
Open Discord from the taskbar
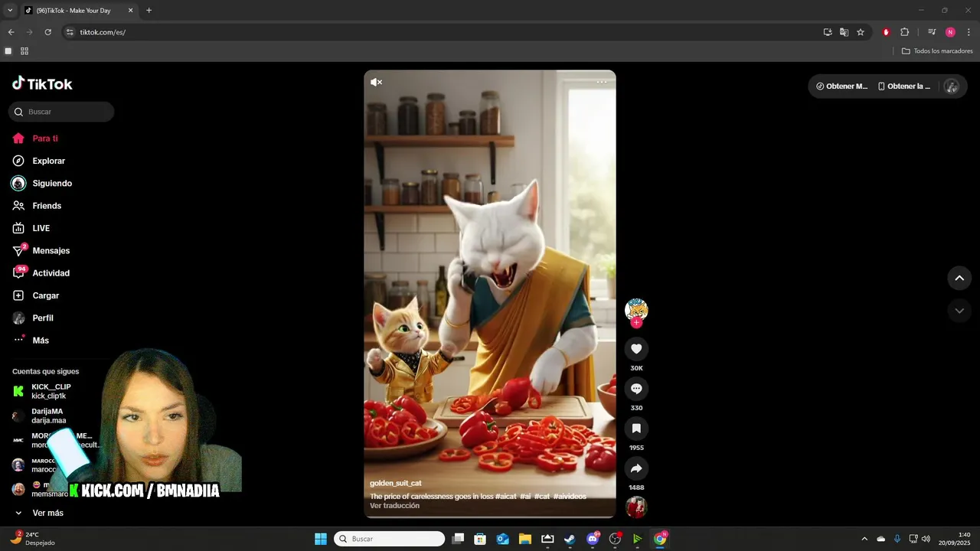593,539
